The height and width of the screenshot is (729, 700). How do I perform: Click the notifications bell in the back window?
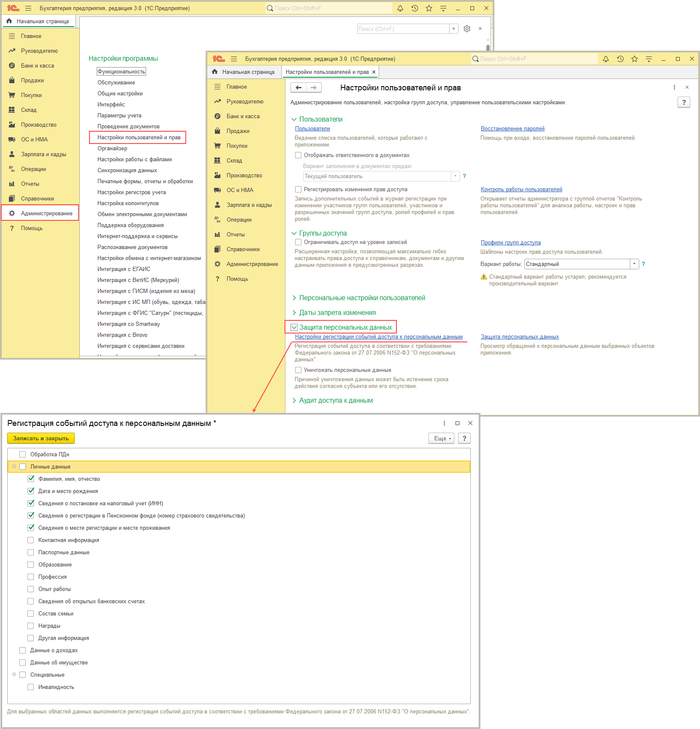tap(400, 8)
